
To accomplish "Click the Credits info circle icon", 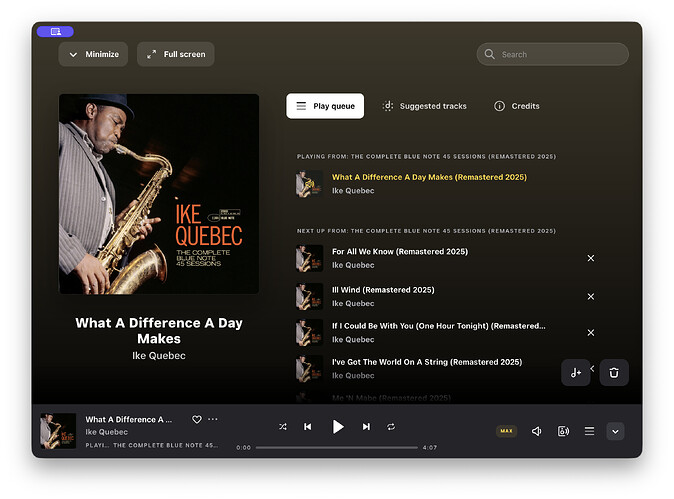I will [499, 106].
